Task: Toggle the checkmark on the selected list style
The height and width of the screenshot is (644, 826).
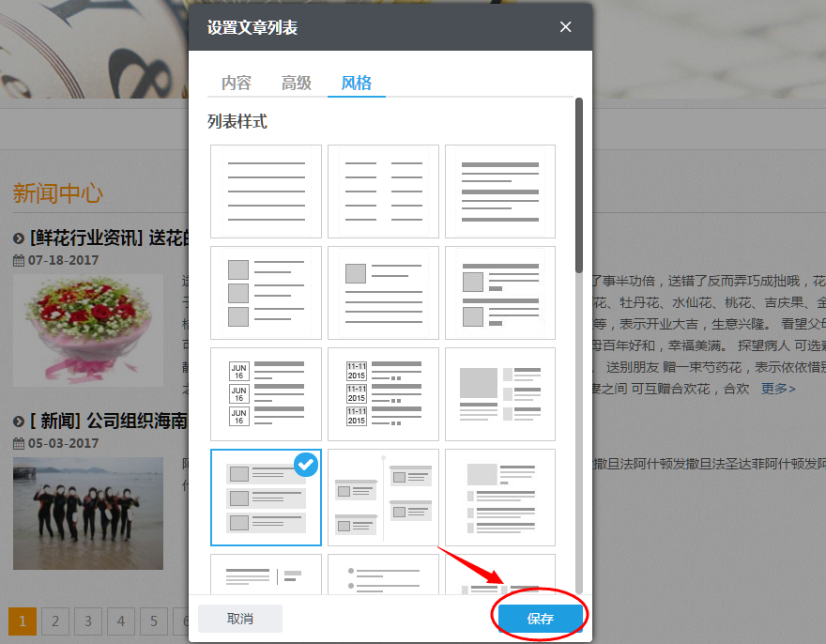Action: [x=304, y=465]
